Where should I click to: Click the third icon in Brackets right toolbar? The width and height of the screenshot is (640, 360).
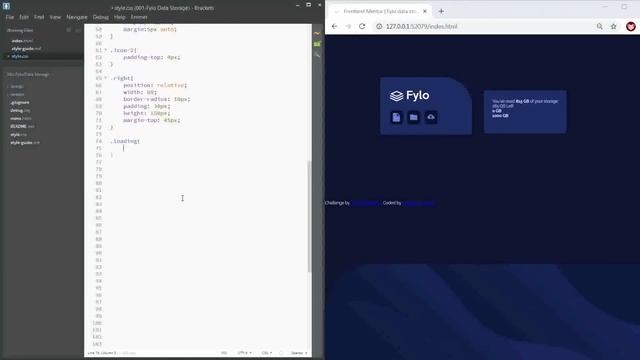tap(317, 55)
